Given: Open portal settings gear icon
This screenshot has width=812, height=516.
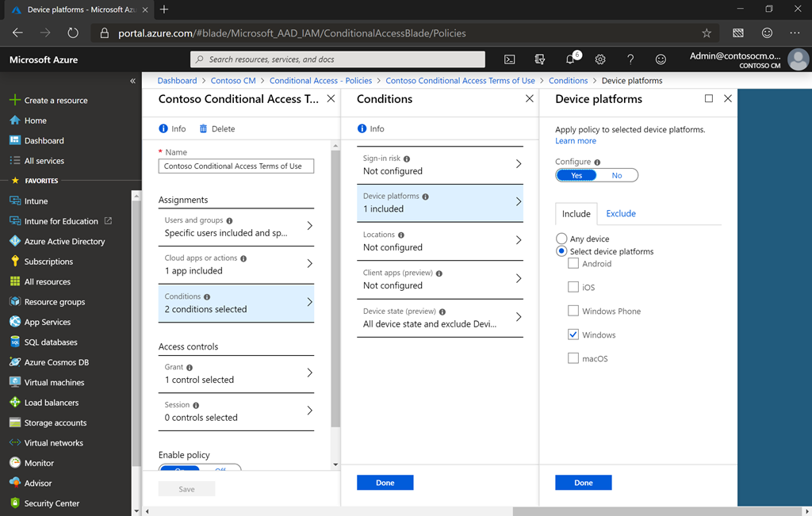Looking at the screenshot, I should point(600,59).
